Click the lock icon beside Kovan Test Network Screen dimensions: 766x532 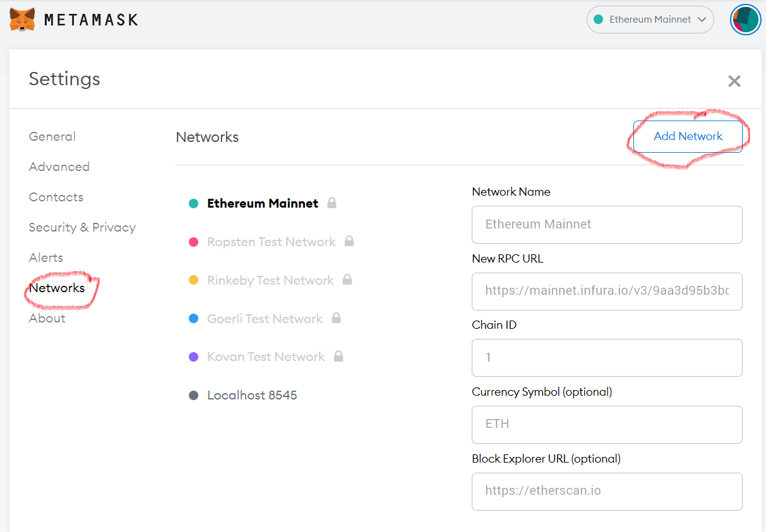pyautogui.click(x=338, y=357)
